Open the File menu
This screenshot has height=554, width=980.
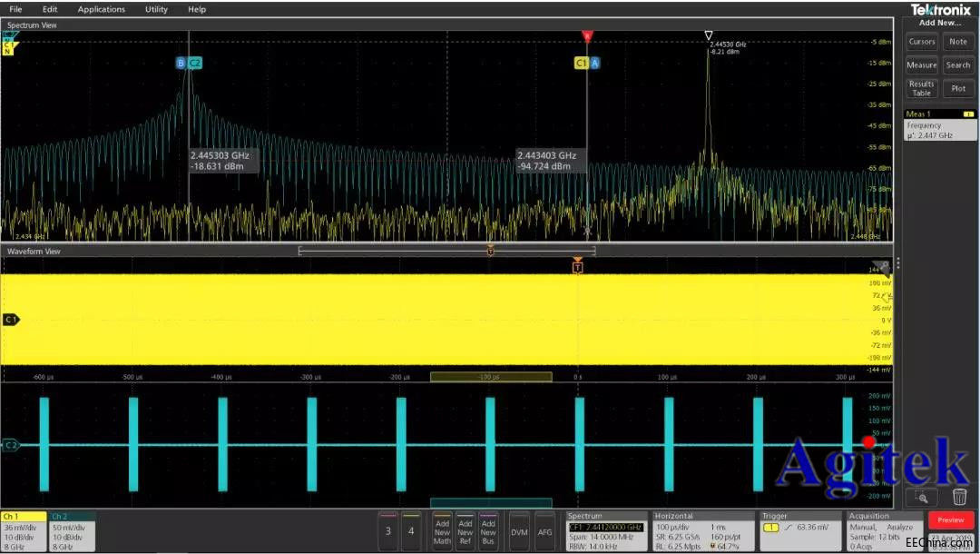(x=15, y=9)
